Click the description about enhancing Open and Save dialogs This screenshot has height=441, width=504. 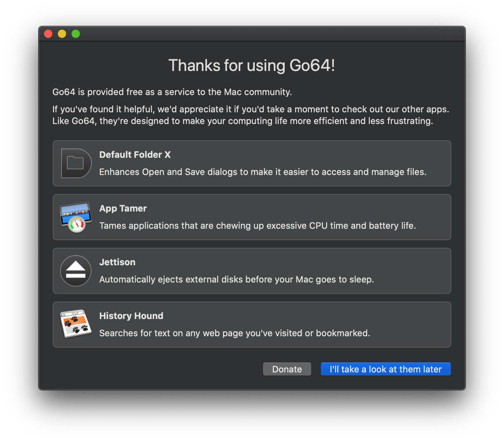[263, 172]
